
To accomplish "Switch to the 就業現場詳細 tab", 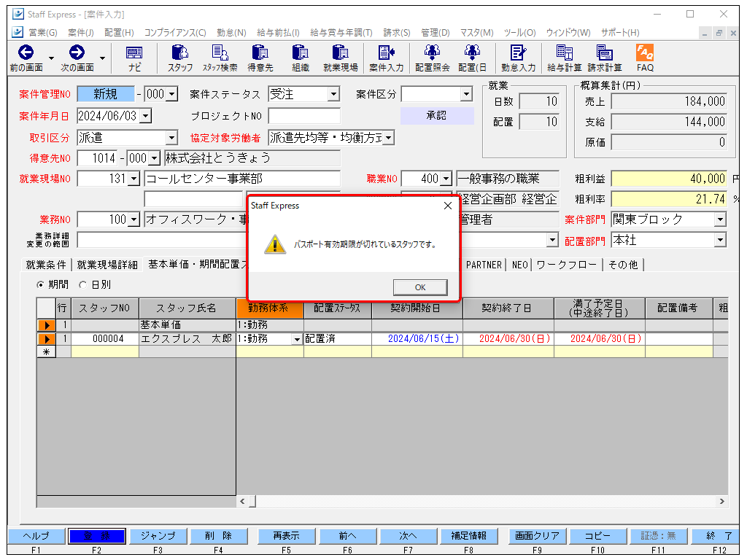I will pos(107,265).
